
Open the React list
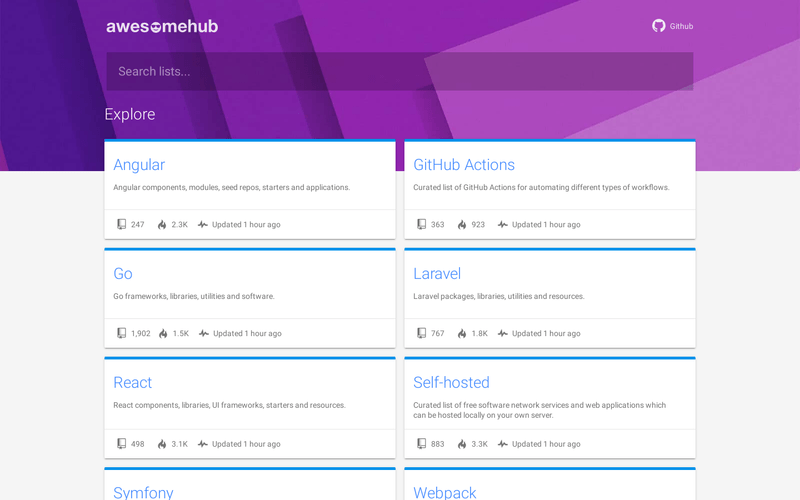[x=133, y=383]
